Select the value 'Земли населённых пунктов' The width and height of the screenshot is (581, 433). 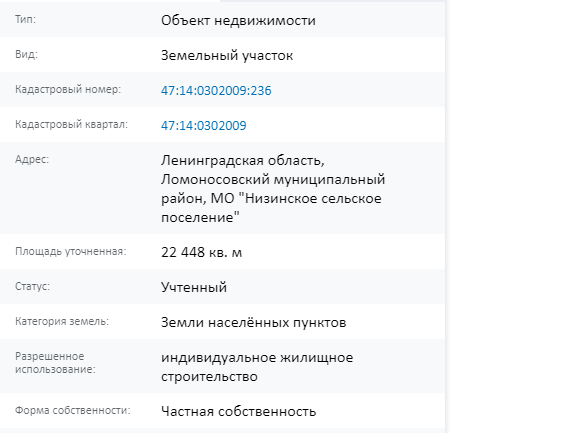(253, 322)
